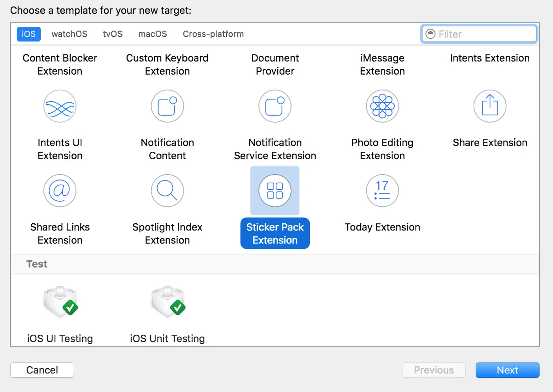Viewport: 553px width, 392px height.
Task: Select the iOS UI Testing bundle icon
Action: point(60,302)
